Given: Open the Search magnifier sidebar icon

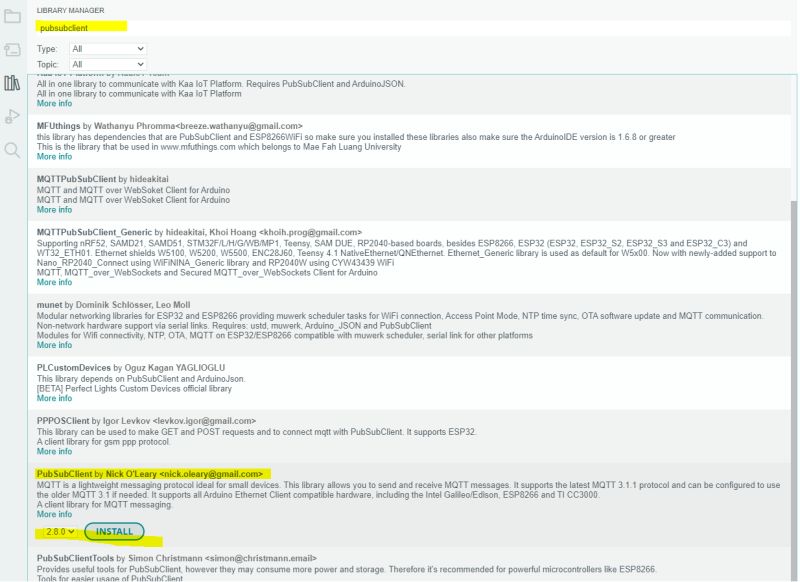Looking at the screenshot, I should [12, 150].
